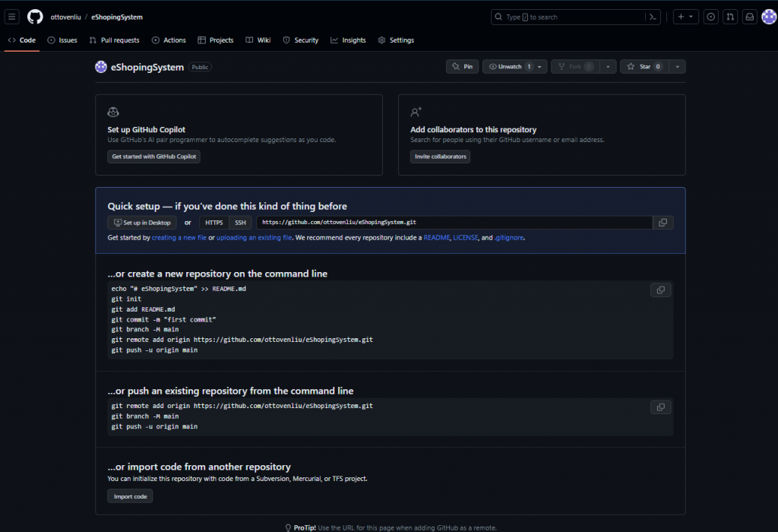Click the eShopingSystem repository title
Screen dimensions: 778x532
tap(147, 67)
